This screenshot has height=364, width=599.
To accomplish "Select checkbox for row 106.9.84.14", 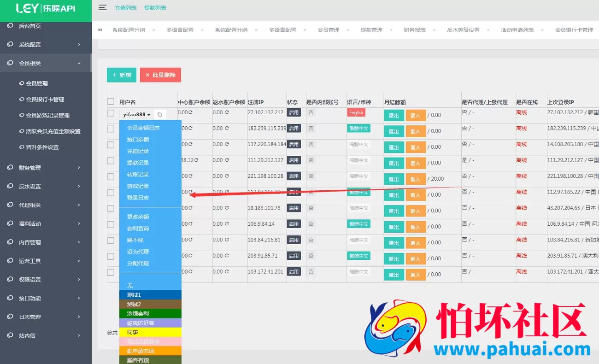I will click(111, 224).
